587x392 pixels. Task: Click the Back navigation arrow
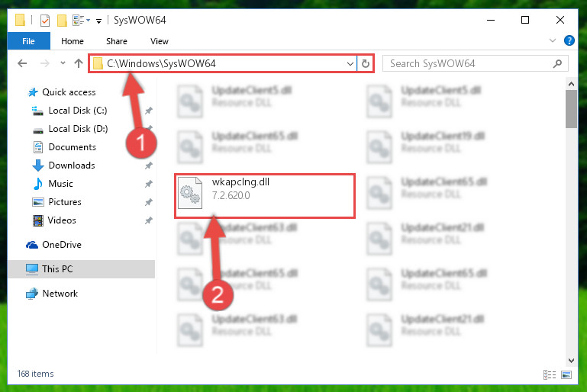pyautogui.click(x=22, y=63)
